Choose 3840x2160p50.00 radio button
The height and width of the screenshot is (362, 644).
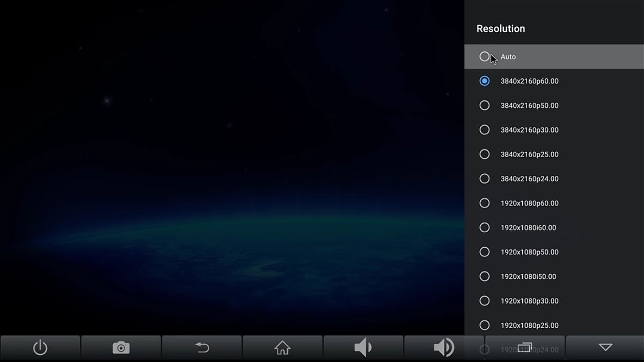(485, 106)
